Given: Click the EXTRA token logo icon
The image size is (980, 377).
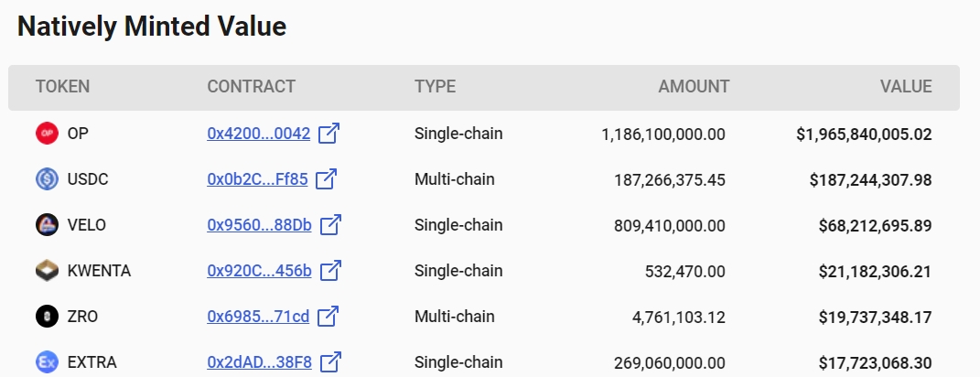Looking at the screenshot, I should click(x=47, y=362).
